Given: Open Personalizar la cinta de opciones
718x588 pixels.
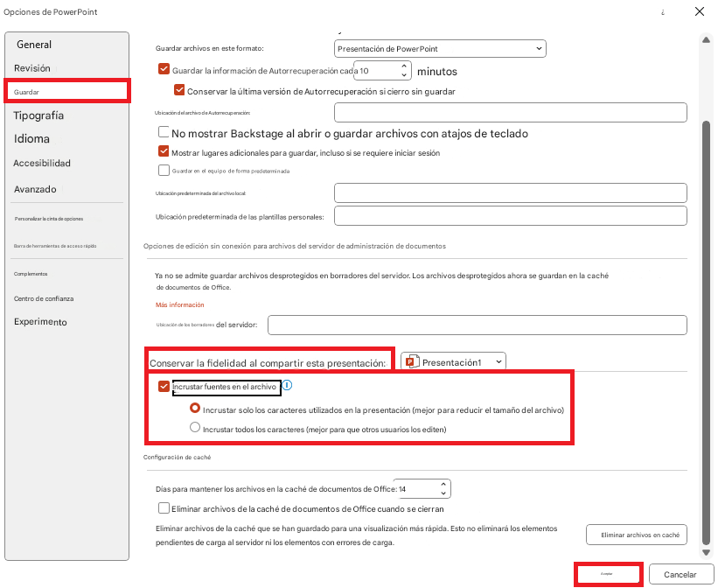Looking at the screenshot, I should tap(49, 219).
